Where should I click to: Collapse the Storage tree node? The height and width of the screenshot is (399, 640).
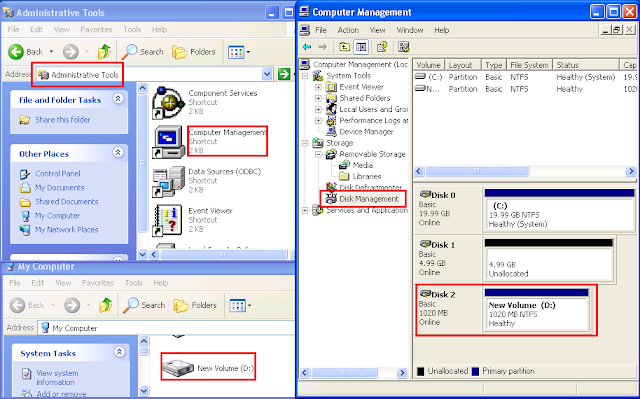305,143
